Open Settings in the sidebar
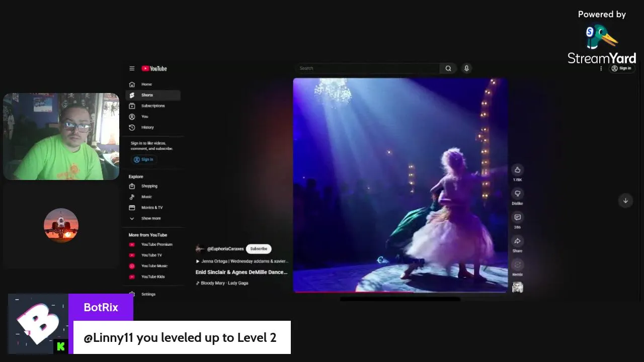 pyautogui.click(x=153, y=294)
